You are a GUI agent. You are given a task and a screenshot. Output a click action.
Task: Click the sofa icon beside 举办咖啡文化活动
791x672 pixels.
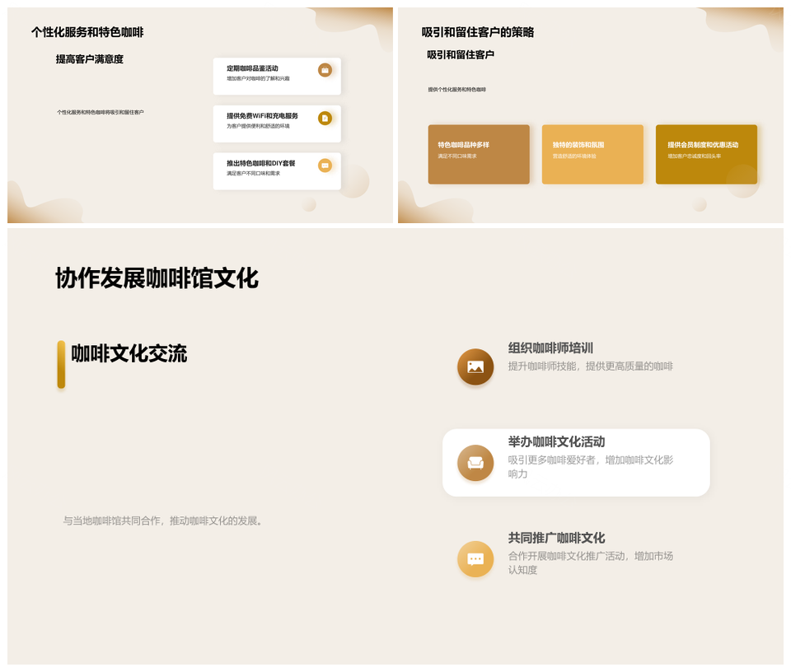click(475, 463)
